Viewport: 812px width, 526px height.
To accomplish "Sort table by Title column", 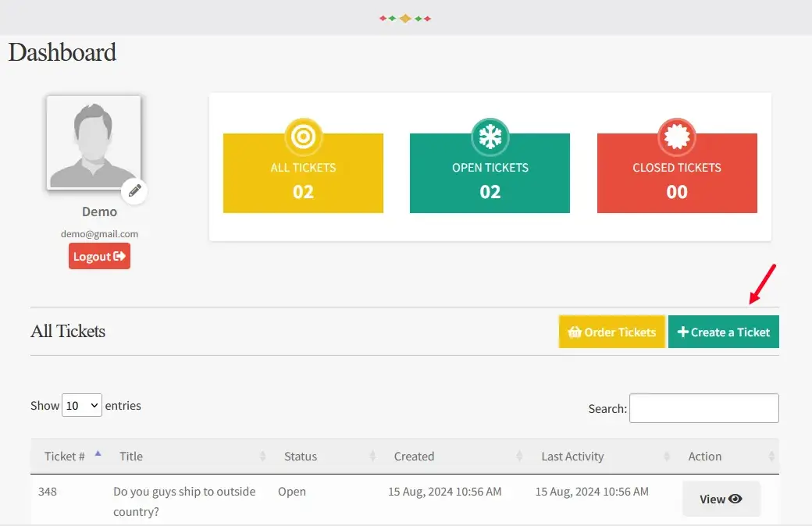I will point(188,456).
